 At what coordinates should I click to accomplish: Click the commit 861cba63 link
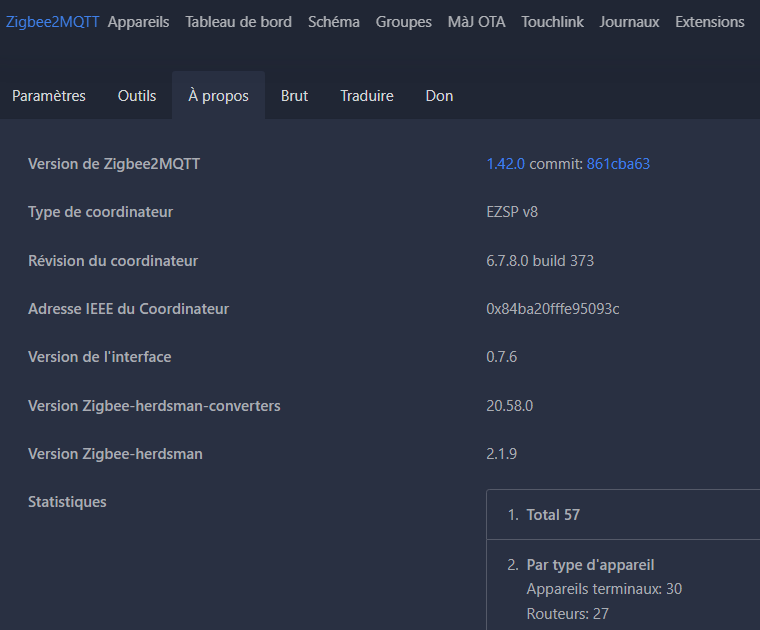tap(618, 164)
